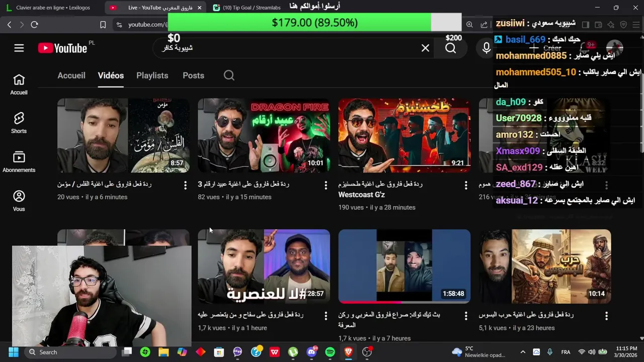The width and height of the screenshot is (644, 362).
Task: Click chat username mohammed0885
Action: pyautogui.click(x=531, y=56)
